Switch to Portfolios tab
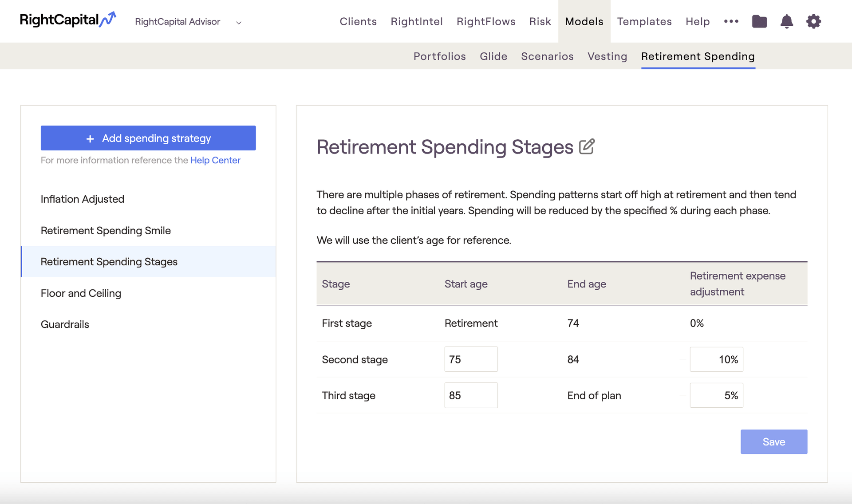 pyautogui.click(x=440, y=56)
